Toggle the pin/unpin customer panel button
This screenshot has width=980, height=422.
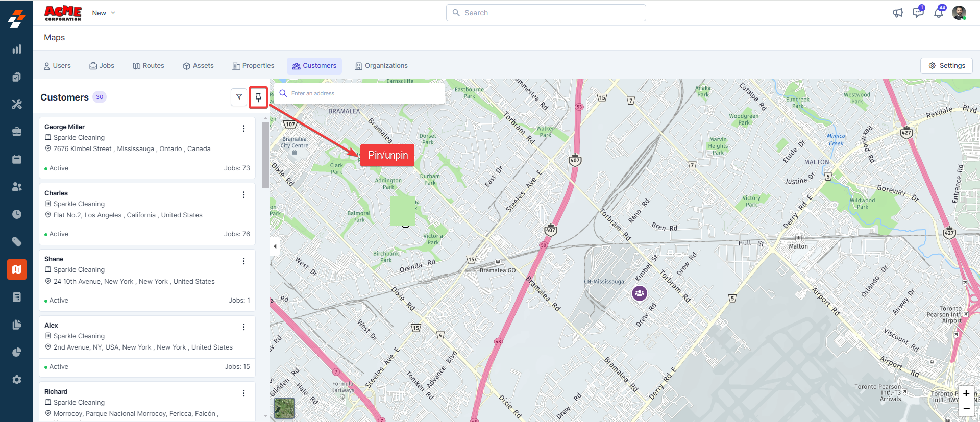coord(258,97)
